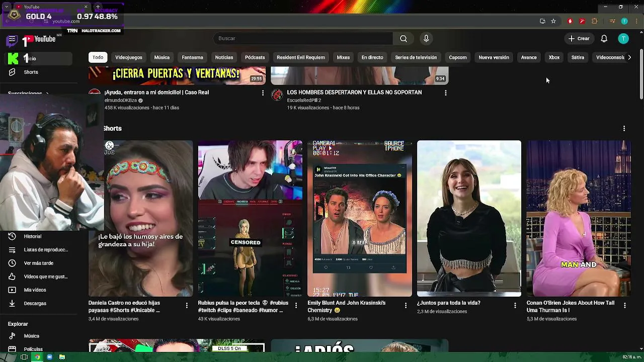Open the YouTube account avatar menu
Screen dimensions: 644x362
tap(623, 38)
